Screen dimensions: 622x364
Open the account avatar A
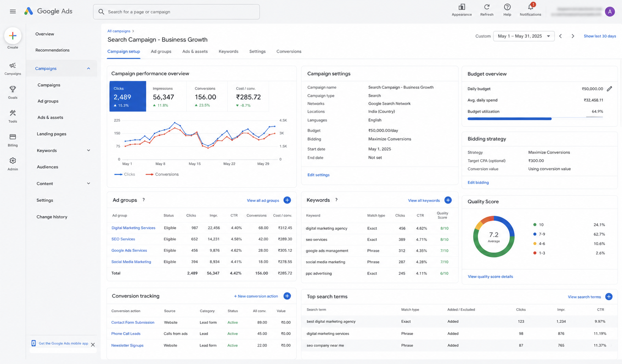click(x=609, y=12)
